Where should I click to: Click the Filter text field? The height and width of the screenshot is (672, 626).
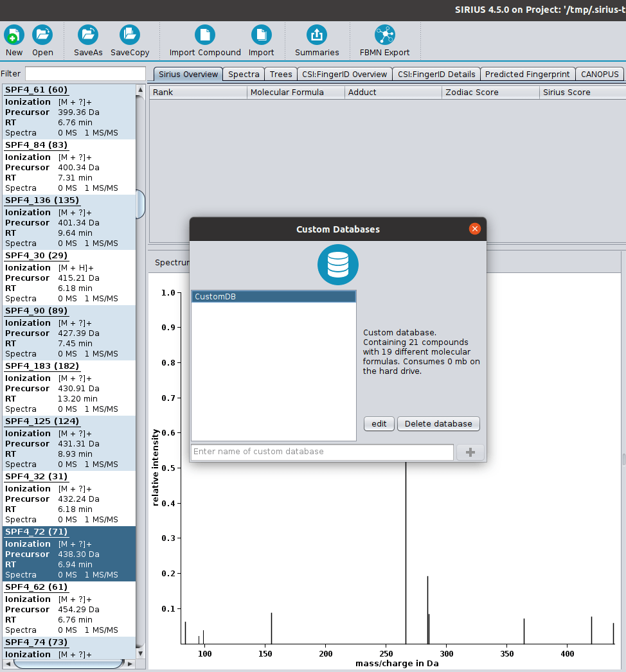coord(85,74)
